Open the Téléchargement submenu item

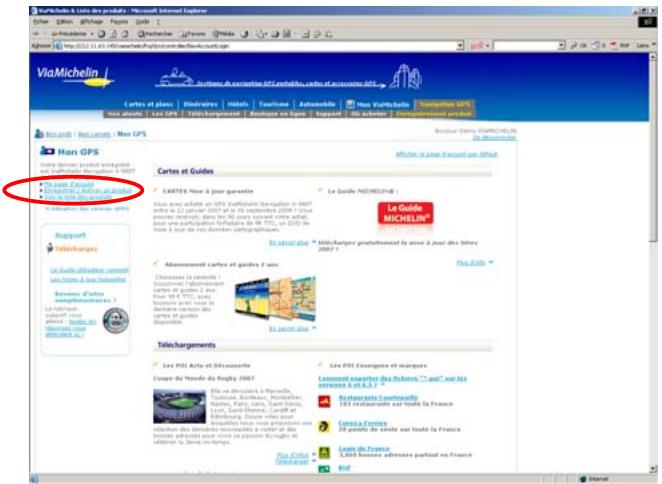pyautogui.click(x=214, y=114)
